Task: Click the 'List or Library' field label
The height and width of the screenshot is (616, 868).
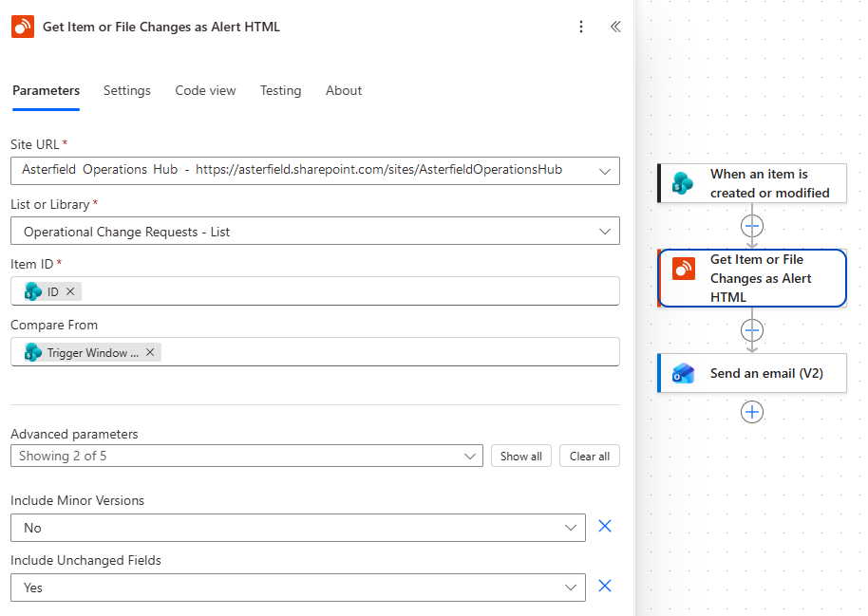Action: point(49,204)
